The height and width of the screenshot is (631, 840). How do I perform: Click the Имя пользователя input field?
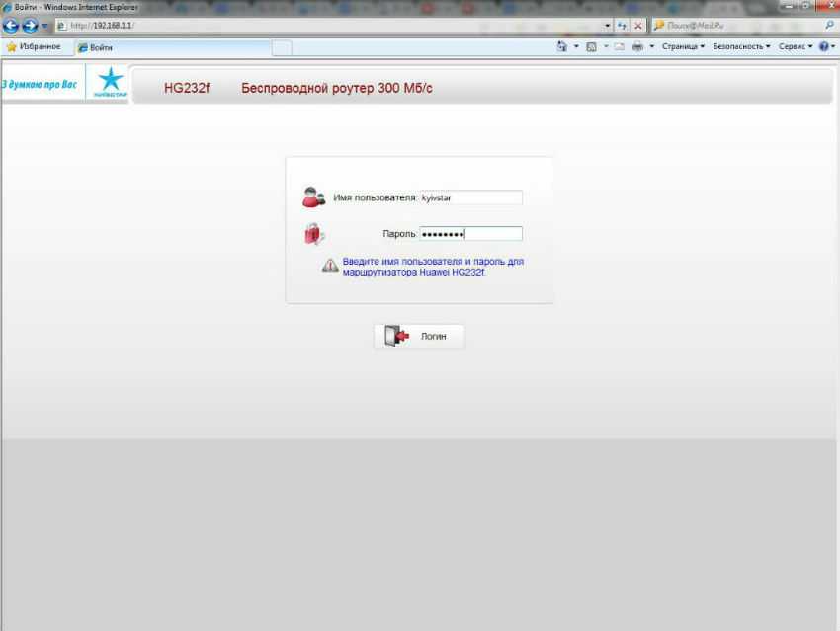click(x=470, y=197)
